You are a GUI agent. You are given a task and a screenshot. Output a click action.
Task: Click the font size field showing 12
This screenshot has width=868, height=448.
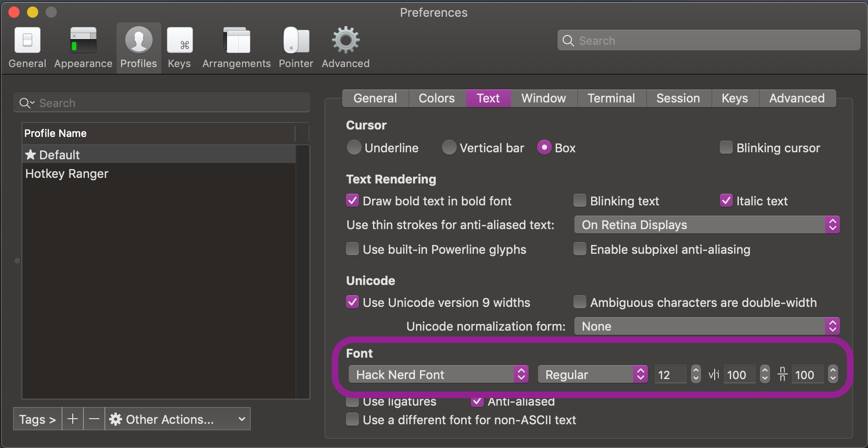pos(670,374)
